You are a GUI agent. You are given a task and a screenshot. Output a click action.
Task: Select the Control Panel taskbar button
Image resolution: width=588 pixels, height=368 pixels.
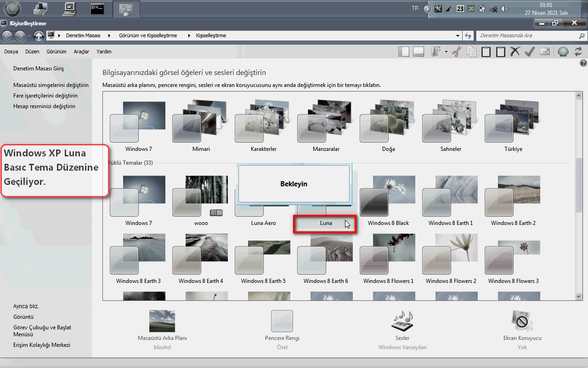point(126,9)
